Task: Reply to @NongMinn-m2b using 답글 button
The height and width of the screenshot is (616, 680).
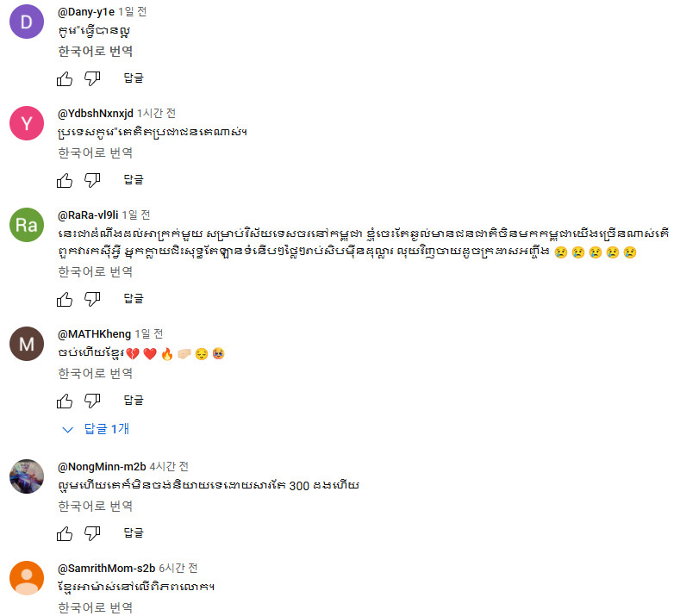Action: tap(134, 532)
